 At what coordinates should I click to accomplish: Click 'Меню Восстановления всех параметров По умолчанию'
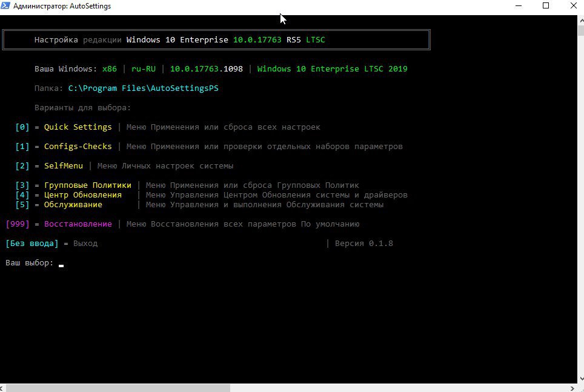click(x=243, y=224)
